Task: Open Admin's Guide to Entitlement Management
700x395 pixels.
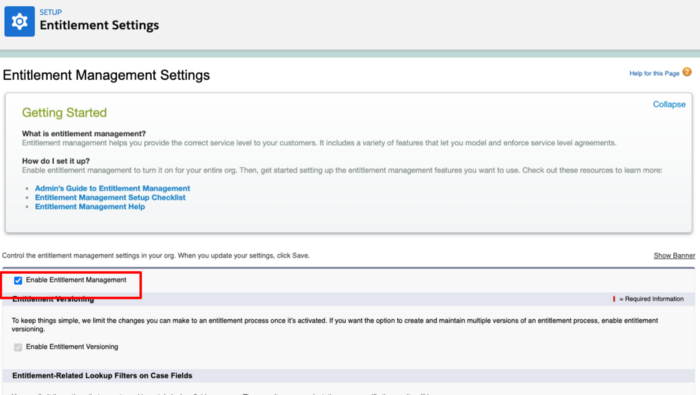Action: click(112, 188)
